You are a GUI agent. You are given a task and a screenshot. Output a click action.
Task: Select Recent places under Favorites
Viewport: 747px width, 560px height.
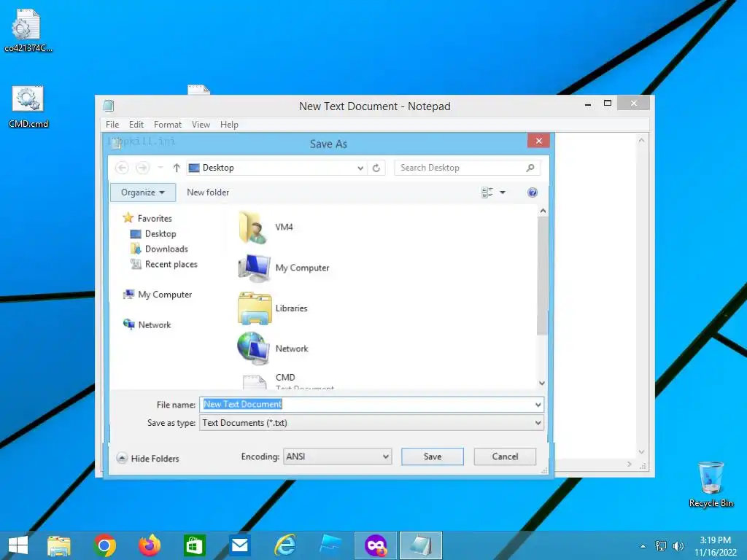click(164, 264)
